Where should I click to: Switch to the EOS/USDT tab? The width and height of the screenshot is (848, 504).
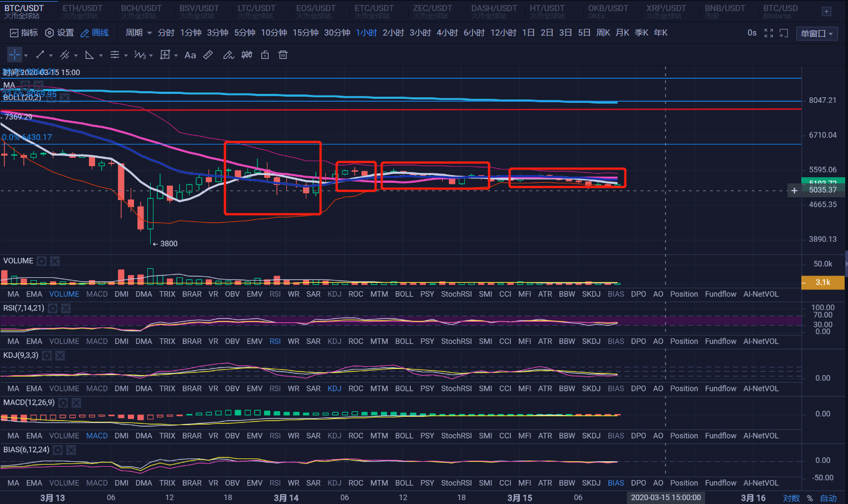(316, 11)
